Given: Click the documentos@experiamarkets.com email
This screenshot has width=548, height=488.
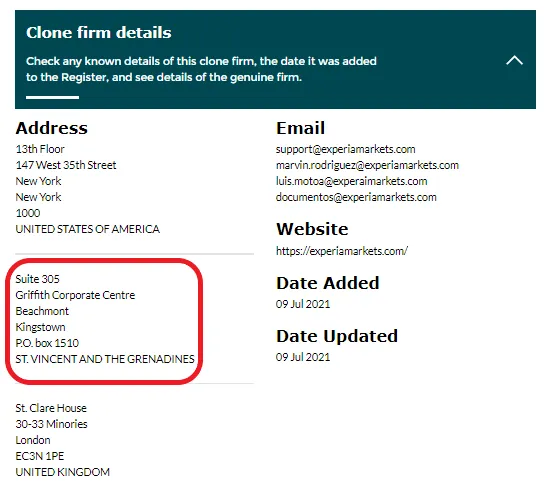Looking at the screenshot, I should coord(356,197).
